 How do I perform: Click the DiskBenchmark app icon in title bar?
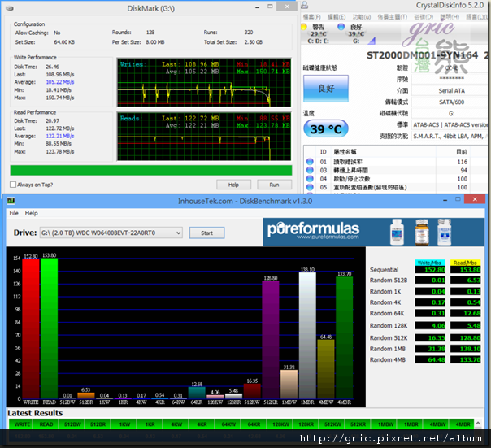pos(10,201)
